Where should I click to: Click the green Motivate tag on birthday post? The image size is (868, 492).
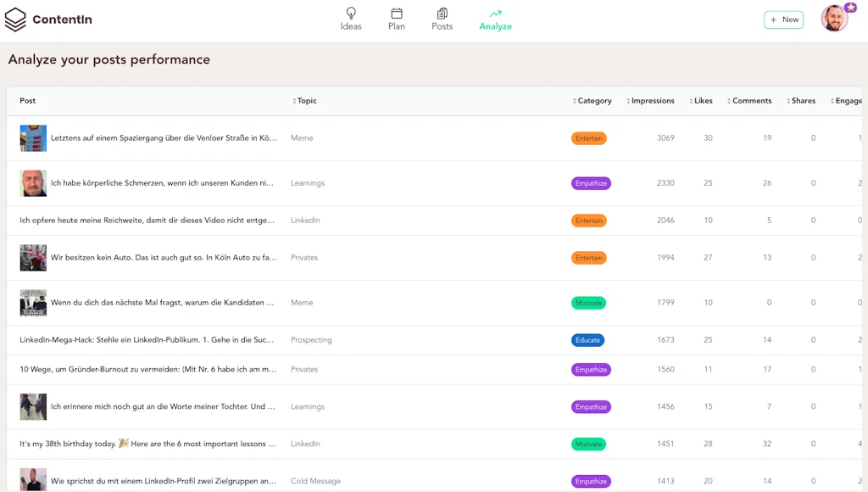(588, 444)
